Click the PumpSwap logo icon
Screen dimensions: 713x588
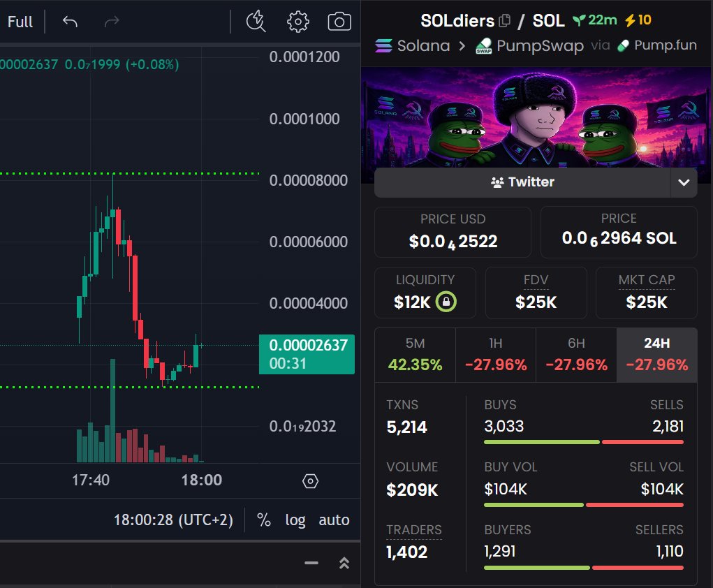click(484, 45)
